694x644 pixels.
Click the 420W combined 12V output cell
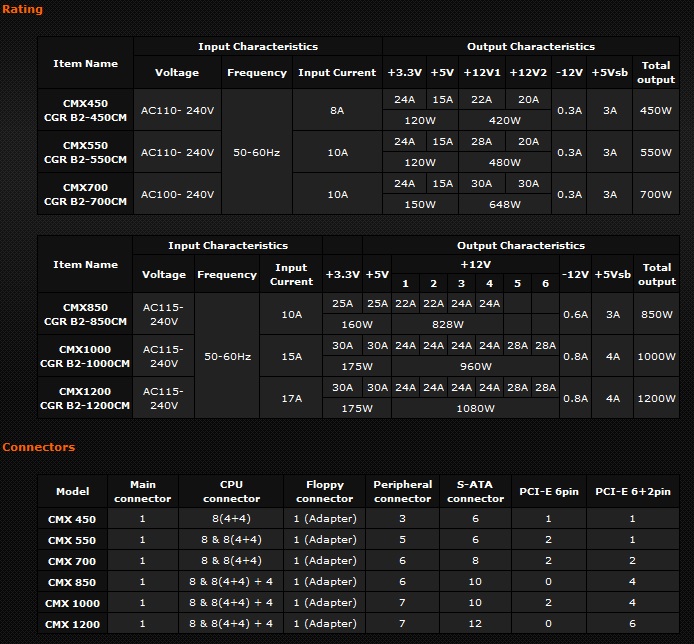tap(505, 120)
